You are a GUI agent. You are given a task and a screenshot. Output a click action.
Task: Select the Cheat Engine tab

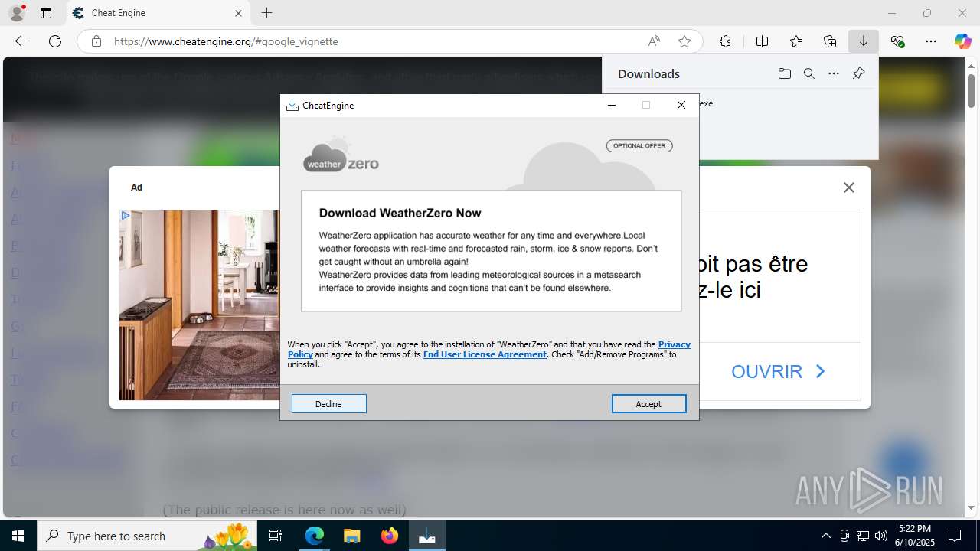point(158,13)
